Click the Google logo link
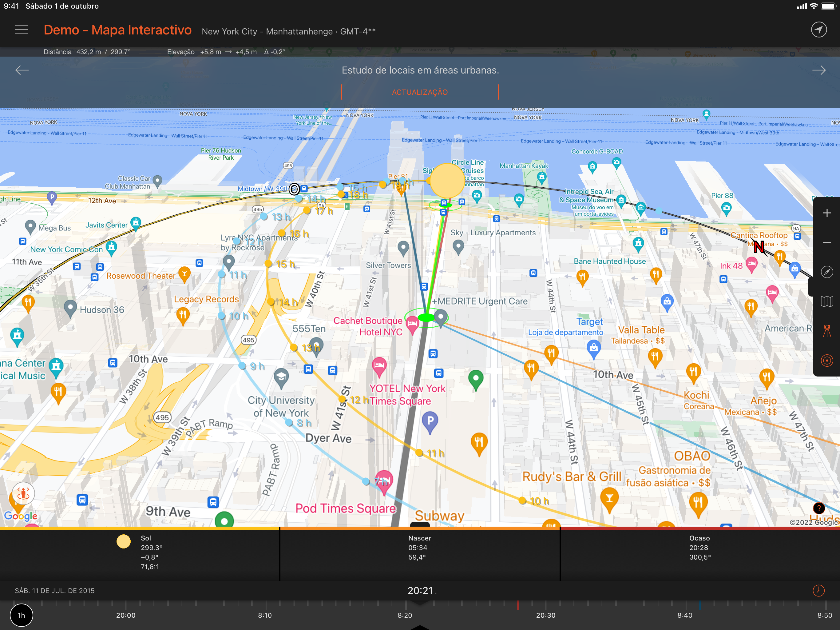This screenshot has height=630, width=840. tap(21, 516)
